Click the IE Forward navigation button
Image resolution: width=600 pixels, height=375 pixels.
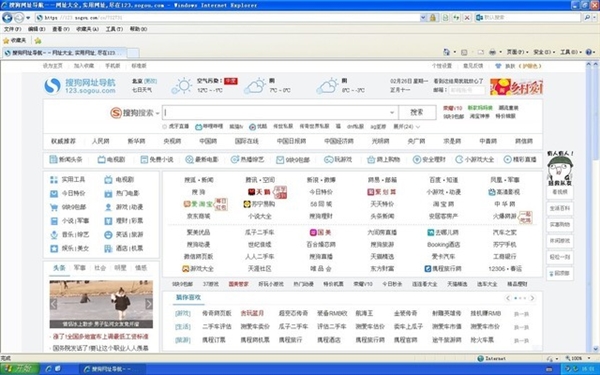19,18
